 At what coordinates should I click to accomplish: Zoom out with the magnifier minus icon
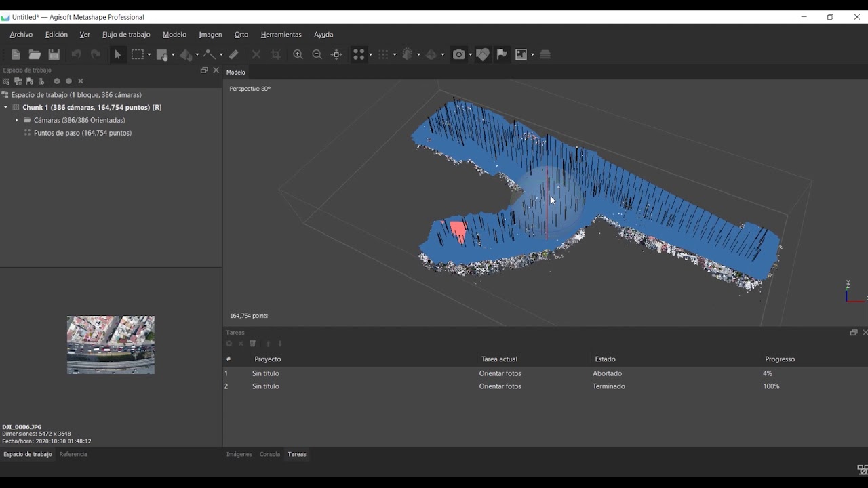(317, 54)
